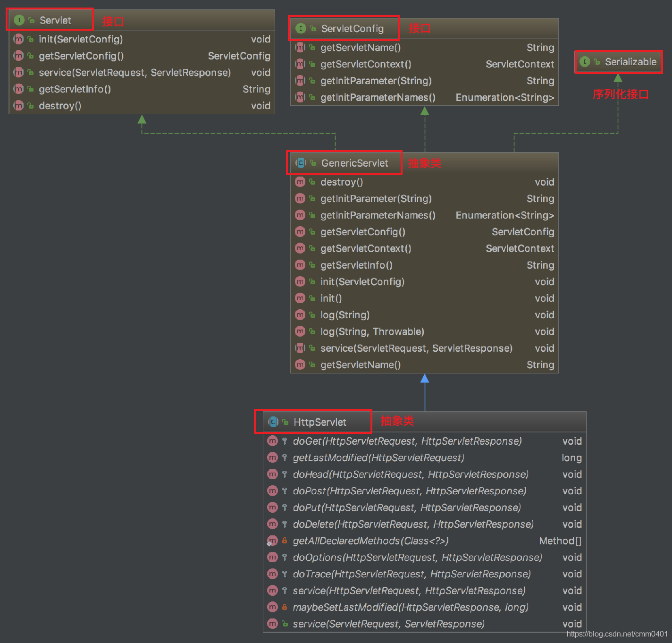This screenshot has height=643, width=672.
Task: Click method icon for doDelete row in HttpServlet
Action: tap(272, 525)
